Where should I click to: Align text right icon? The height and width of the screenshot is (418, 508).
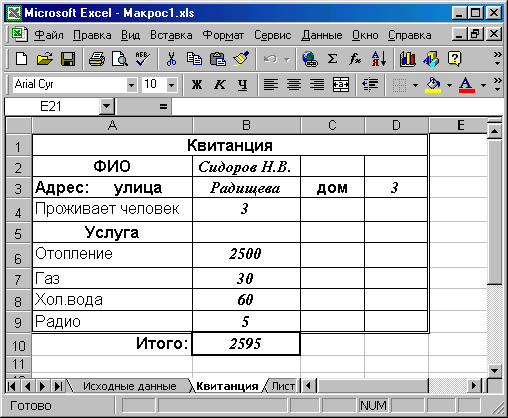pyautogui.click(x=317, y=85)
